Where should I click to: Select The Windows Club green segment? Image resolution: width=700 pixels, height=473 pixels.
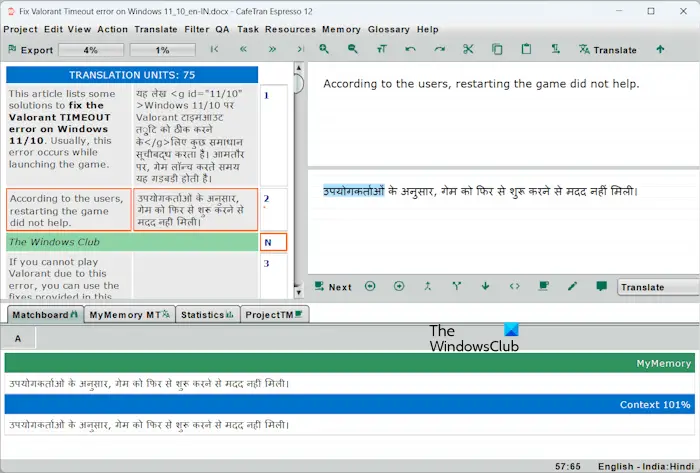tap(132, 242)
